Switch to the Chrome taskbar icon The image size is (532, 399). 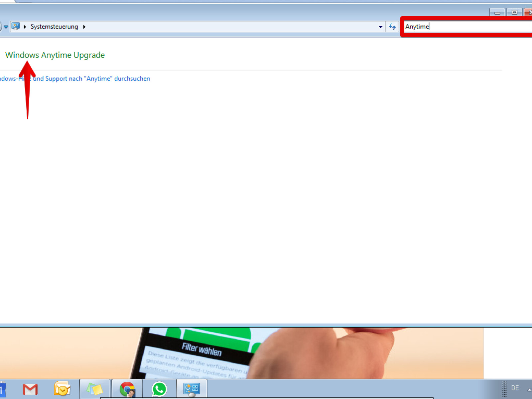(127, 389)
